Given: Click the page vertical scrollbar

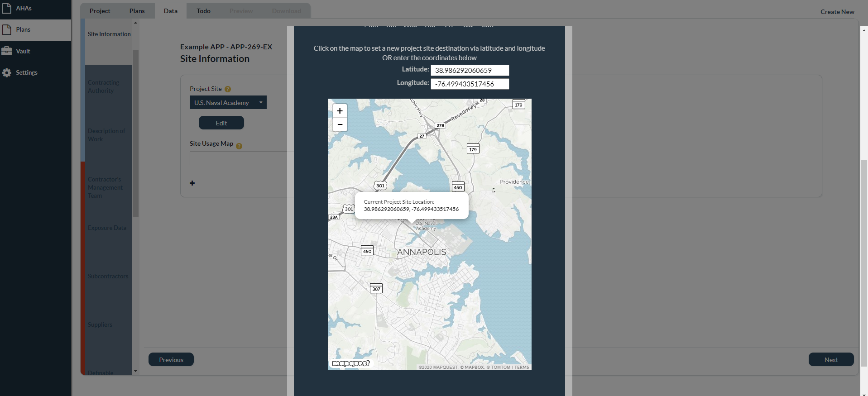Looking at the screenshot, I should point(864,262).
